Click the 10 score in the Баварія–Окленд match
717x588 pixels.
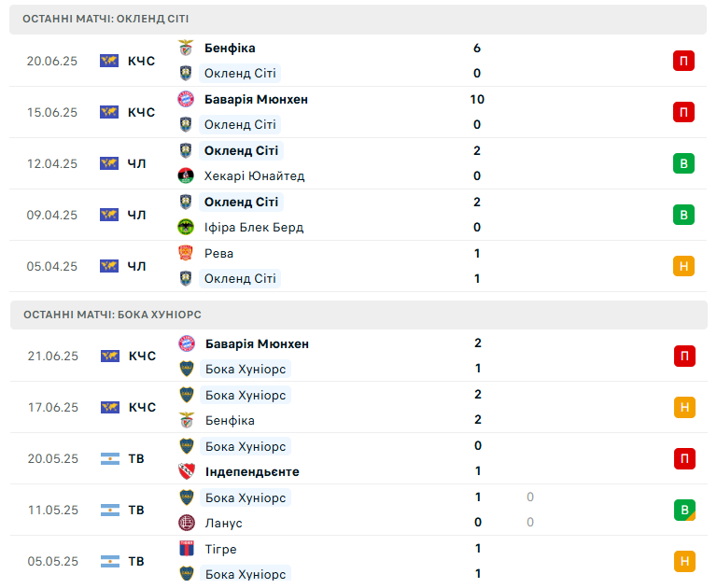(x=477, y=99)
